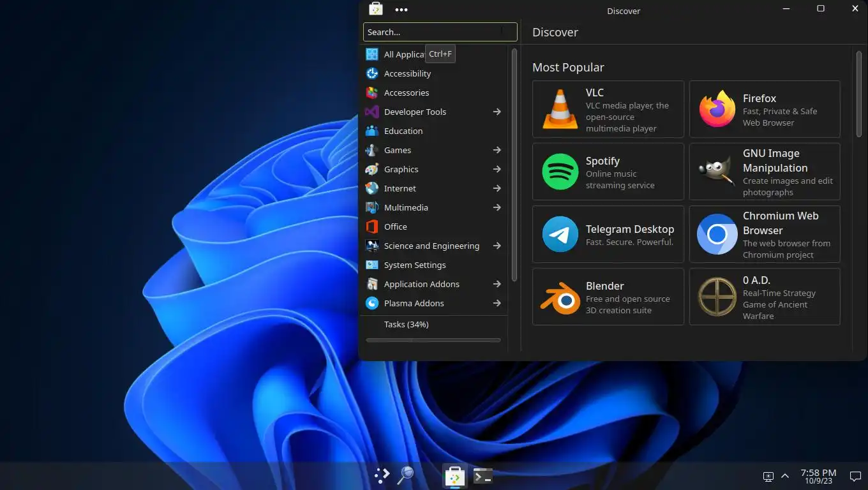
Task: Open the Konsole terminal in taskbar
Action: coord(483,476)
